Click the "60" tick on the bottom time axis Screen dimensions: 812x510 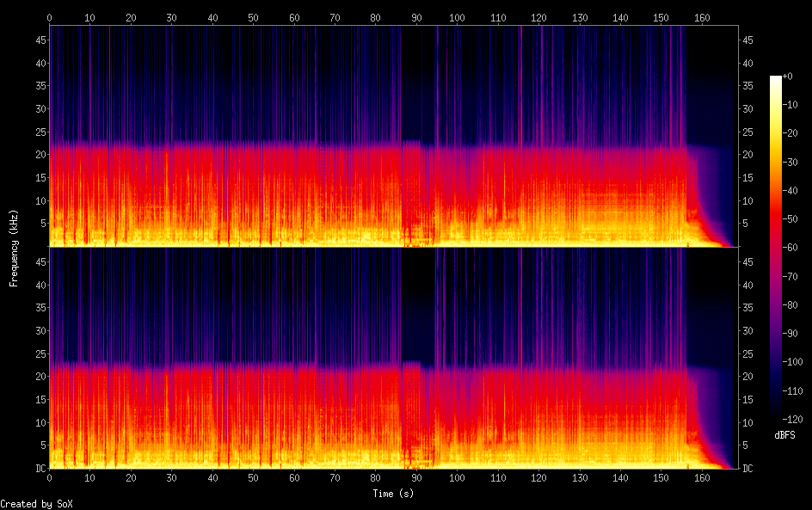coord(294,478)
